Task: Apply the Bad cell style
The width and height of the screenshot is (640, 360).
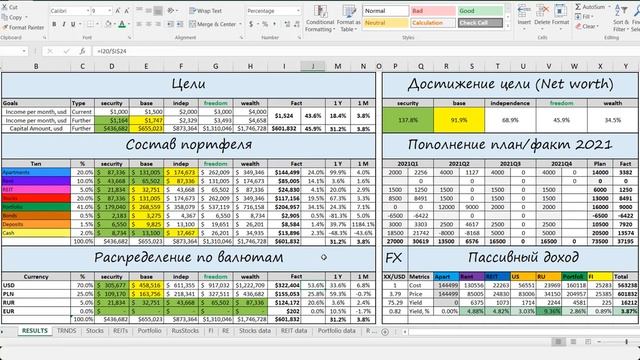Action: [433, 11]
